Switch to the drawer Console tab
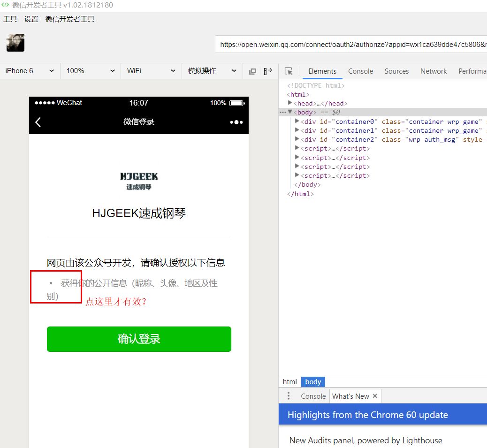 (x=313, y=396)
